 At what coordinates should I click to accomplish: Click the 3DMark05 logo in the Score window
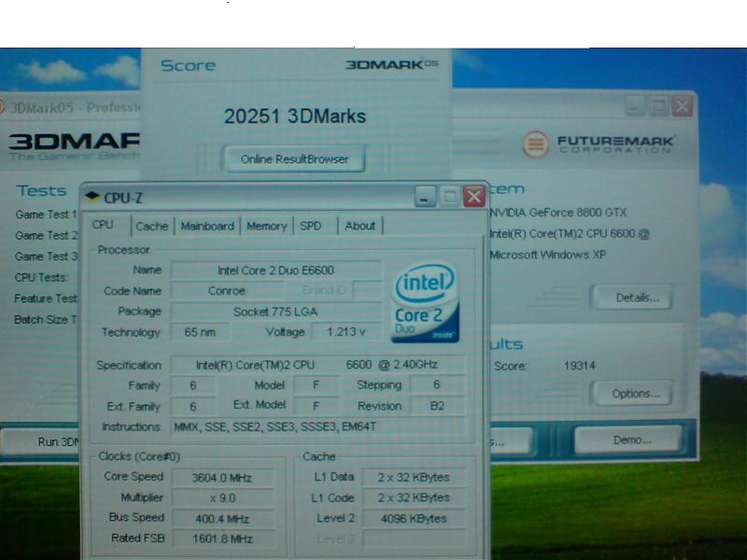coord(392,64)
